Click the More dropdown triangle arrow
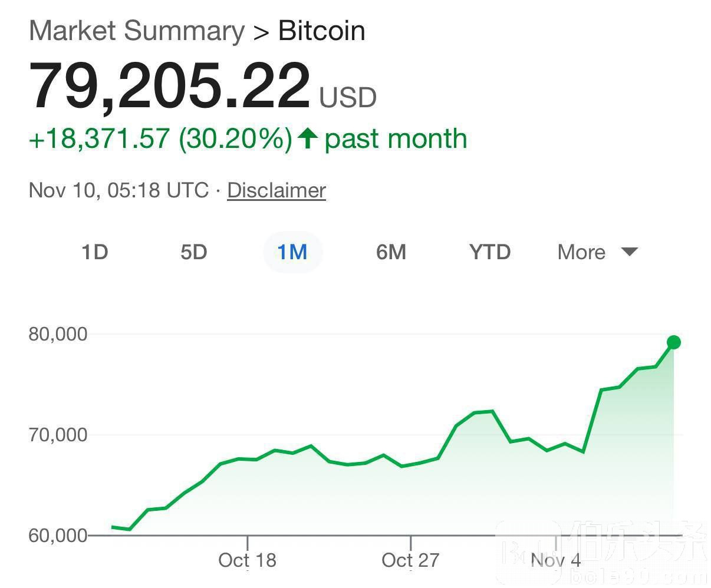711x588 pixels. click(x=629, y=252)
